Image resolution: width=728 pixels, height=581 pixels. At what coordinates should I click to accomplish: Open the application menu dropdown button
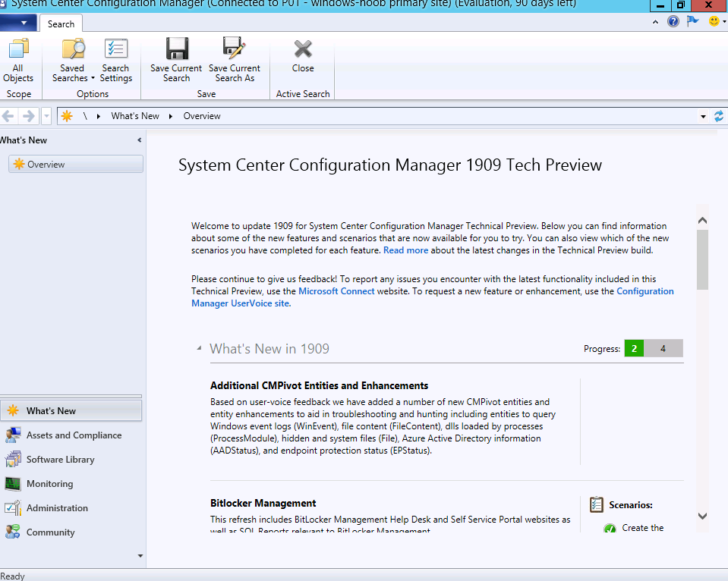[18, 22]
